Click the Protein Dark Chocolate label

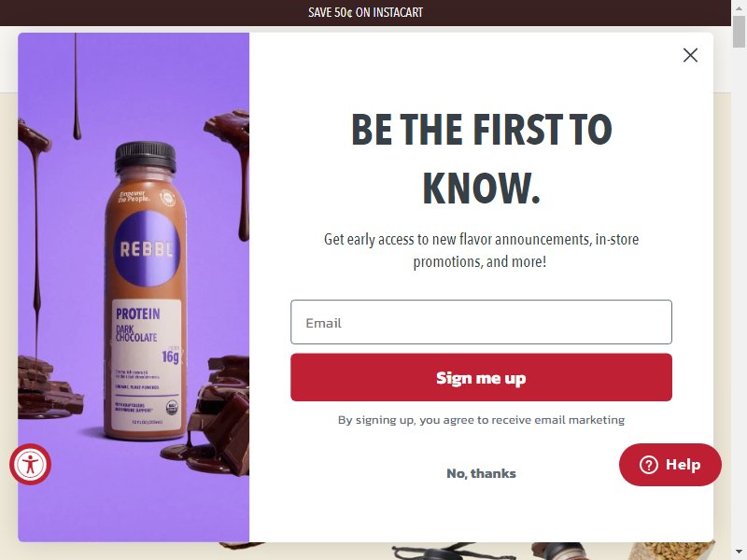(x=137, y=325)
